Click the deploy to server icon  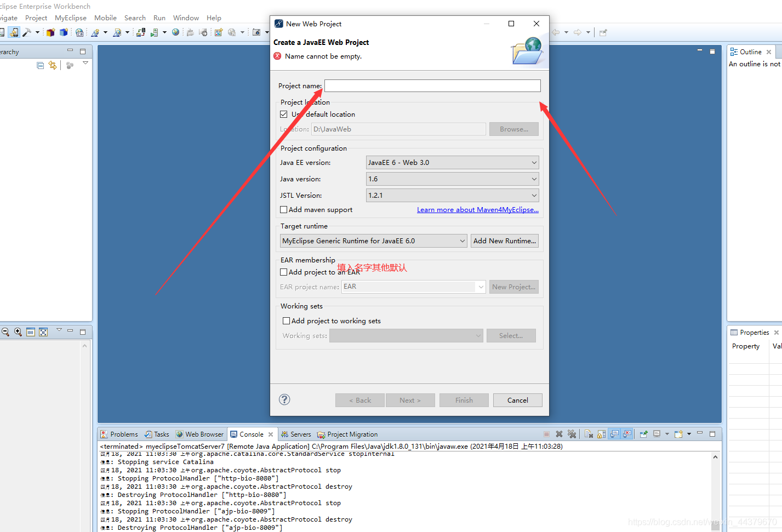pyautogui.click(x=141, y=32)
